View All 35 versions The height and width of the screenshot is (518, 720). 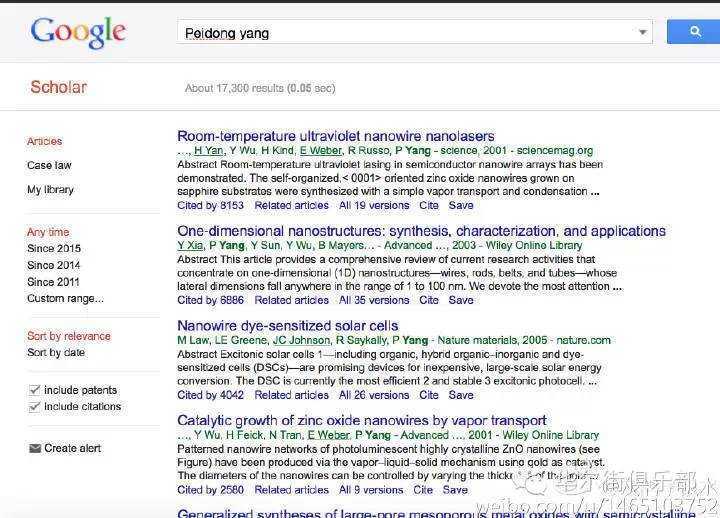pyautogui.click(x=374, y=300)
